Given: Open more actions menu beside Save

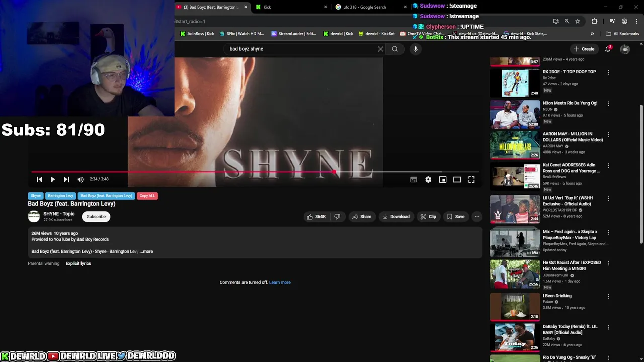Looking at the screenshot, I should coord(477,217).
